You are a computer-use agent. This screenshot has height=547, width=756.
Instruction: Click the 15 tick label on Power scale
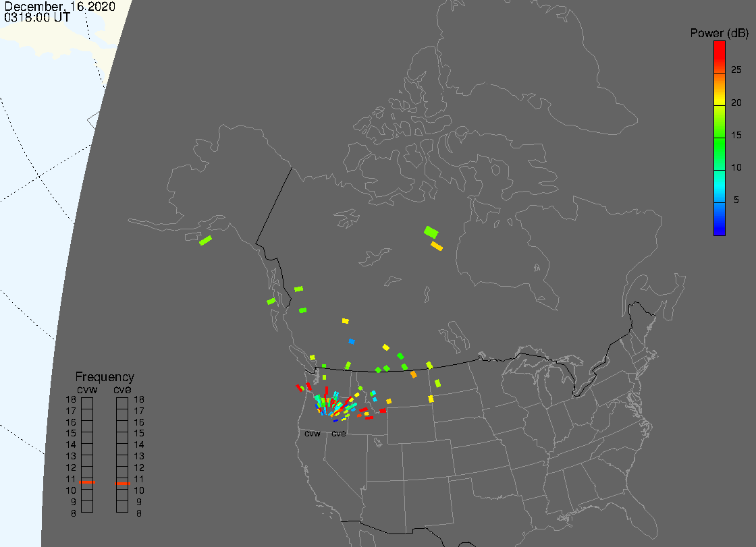(736, 136)
